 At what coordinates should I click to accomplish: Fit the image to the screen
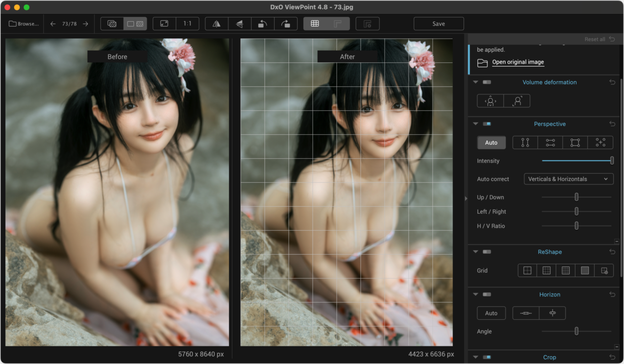pos(164,24)
